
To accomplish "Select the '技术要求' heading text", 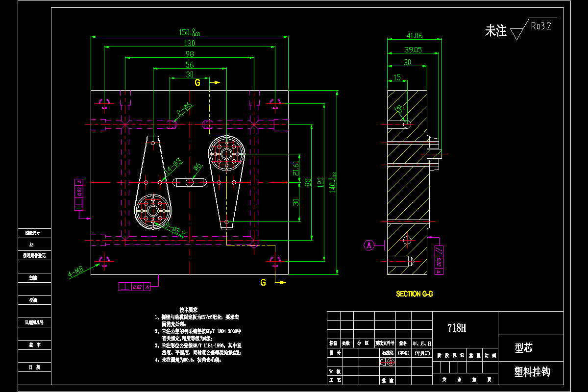I will click(189, 310).
